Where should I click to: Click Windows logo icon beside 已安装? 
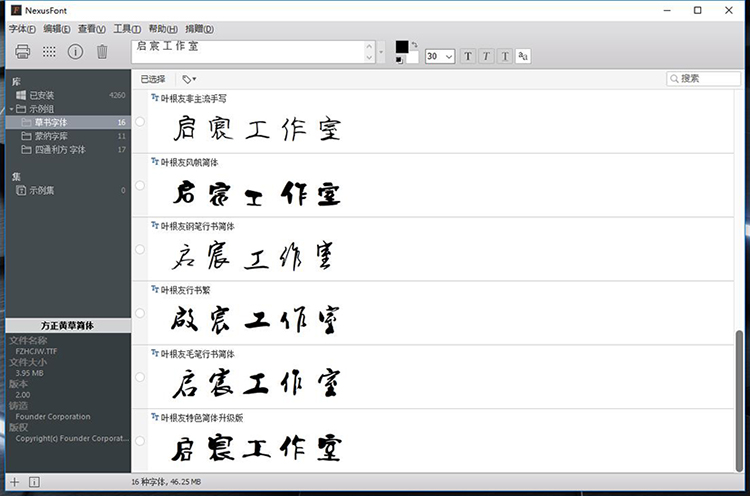21,95
